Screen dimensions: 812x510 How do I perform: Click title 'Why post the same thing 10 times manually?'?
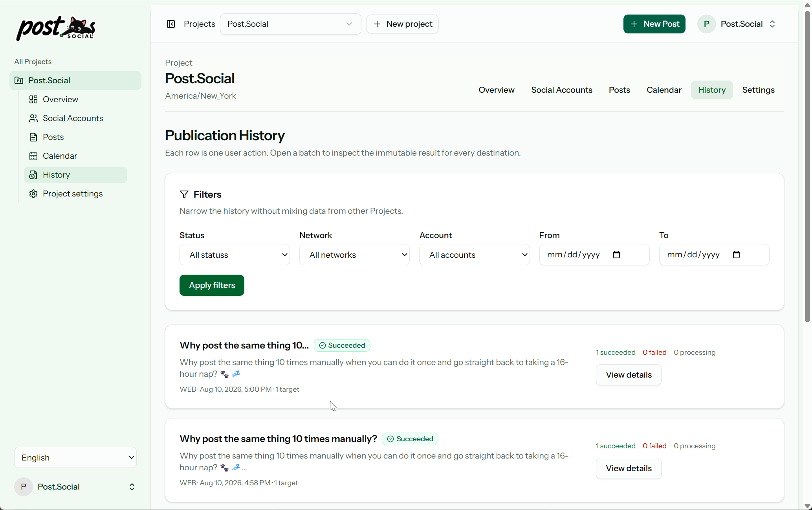point(278,439)
